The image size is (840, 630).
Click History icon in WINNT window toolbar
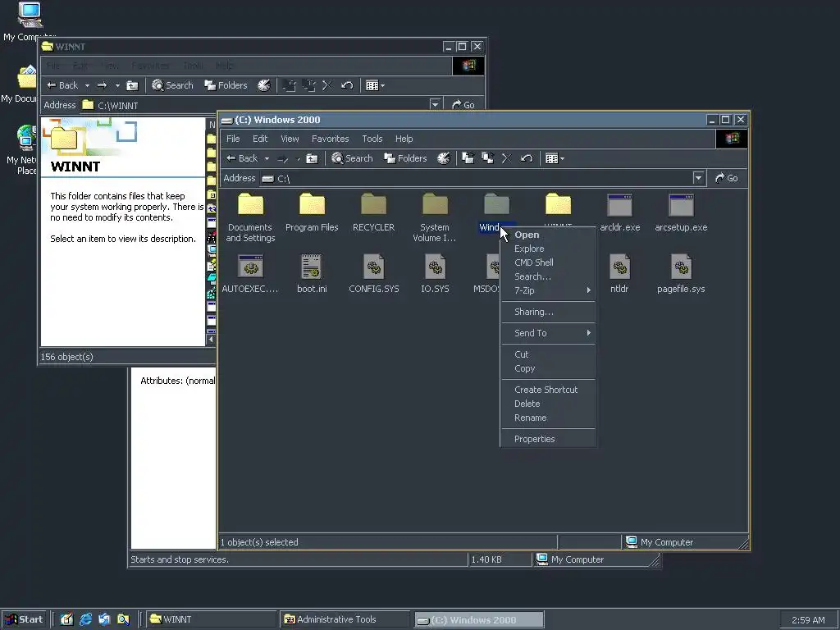(x=264, y=85)
